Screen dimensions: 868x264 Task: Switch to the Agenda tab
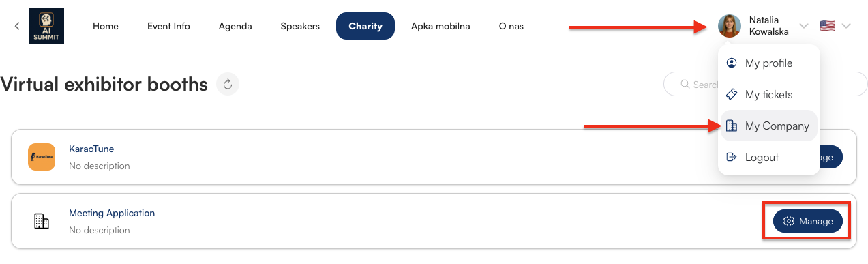pyautogui.click(x=235, y=26)
